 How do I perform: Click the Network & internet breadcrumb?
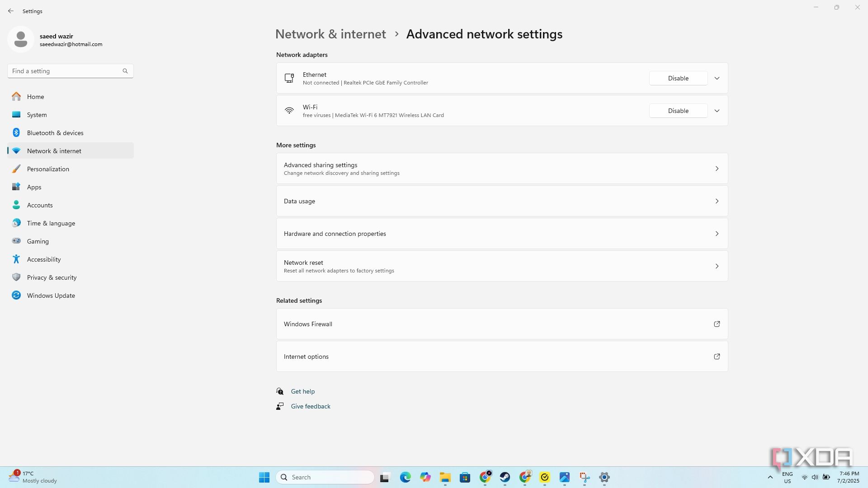pyautogui.click(x=330, y=34)
